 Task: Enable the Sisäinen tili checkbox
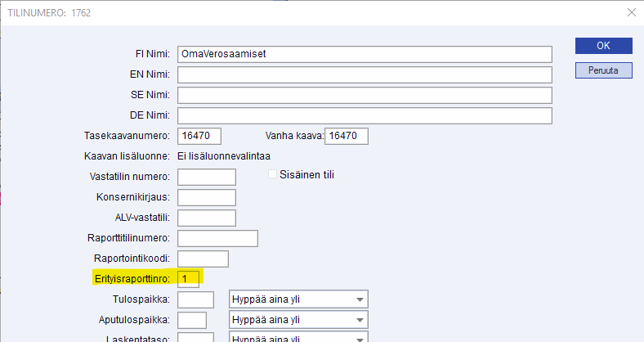274,174
